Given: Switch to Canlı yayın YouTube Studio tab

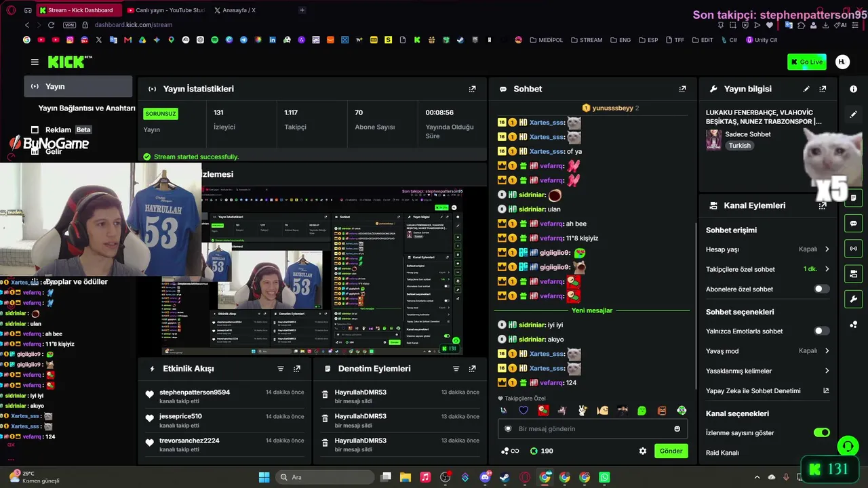Looking at the screenshot, I should (x=165, y=10).
